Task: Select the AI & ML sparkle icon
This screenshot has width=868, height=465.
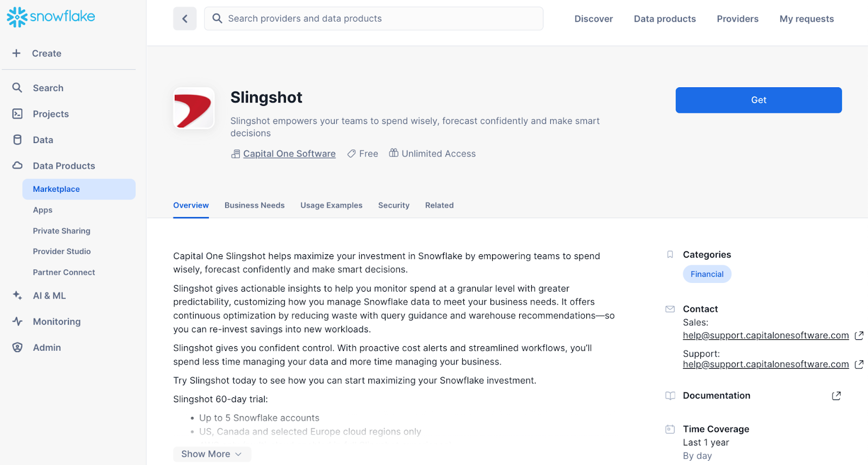Action: [x=17, y=295]
